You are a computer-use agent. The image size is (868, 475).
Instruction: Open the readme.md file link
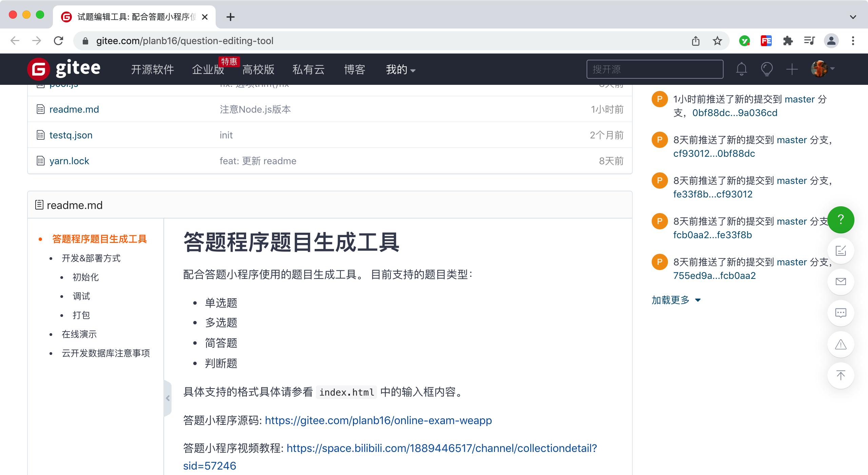pyautogui.click(x=74, y=109)
